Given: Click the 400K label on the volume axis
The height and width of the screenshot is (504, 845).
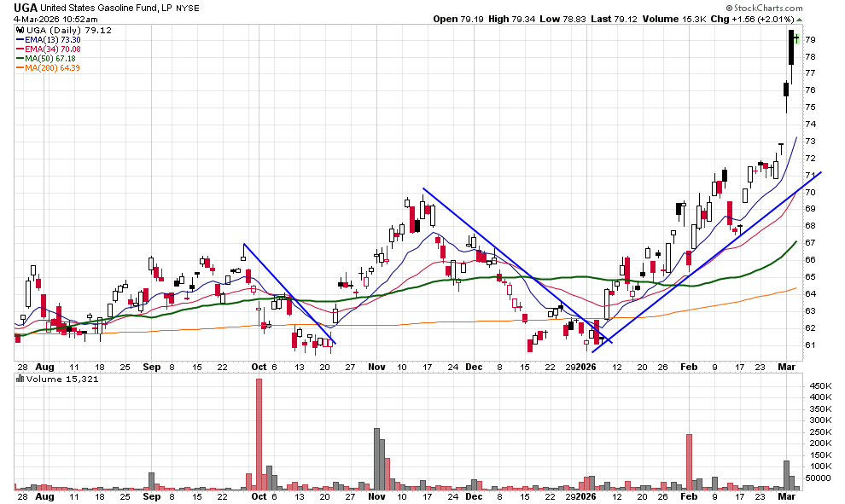Looking at the screenshot, I should tap(821, 397).
